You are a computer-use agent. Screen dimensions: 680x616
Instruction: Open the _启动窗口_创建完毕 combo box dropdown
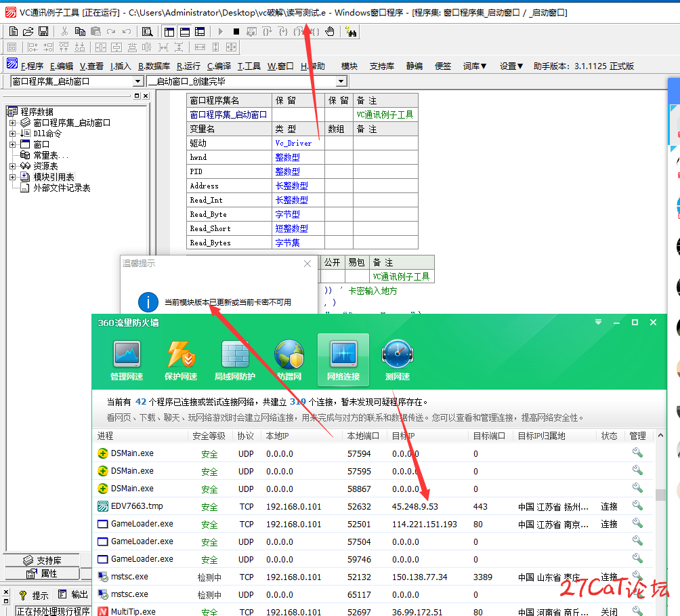pos(341,81)
